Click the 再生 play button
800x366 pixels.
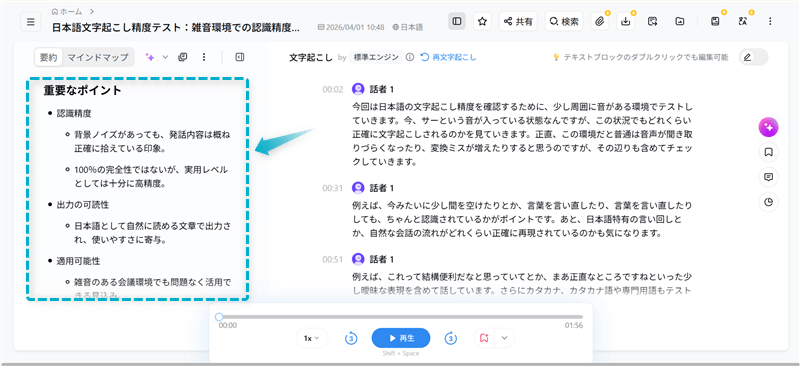point(401,338)
